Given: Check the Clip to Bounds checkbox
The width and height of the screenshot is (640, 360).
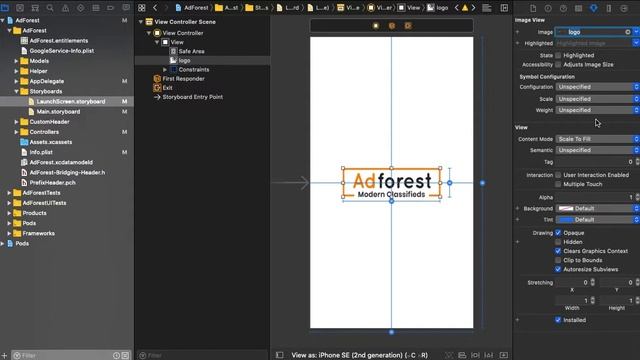Looking at the screenshot, I should [x=558, y=260].
